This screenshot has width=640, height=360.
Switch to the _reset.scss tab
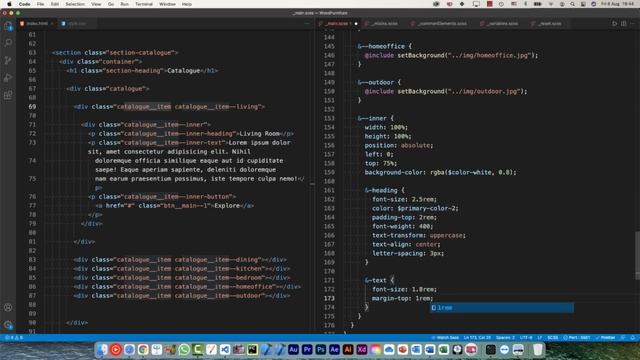(548, 24)
